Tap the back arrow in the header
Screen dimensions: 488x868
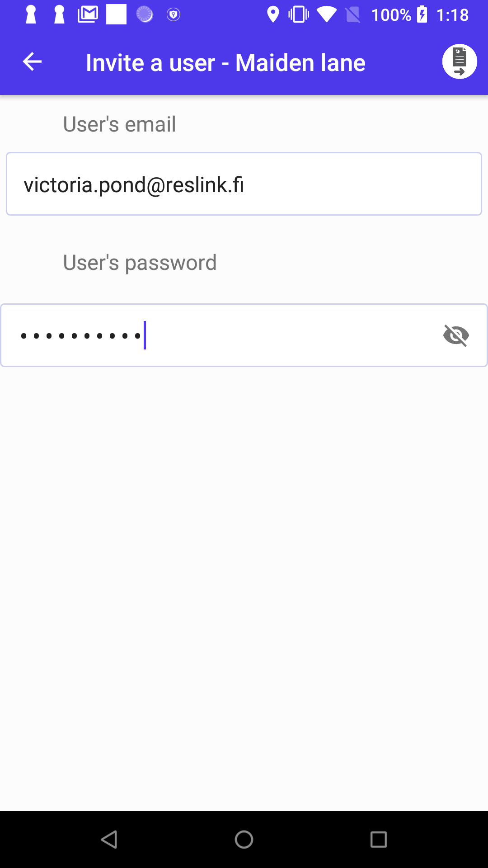point(32,62)
